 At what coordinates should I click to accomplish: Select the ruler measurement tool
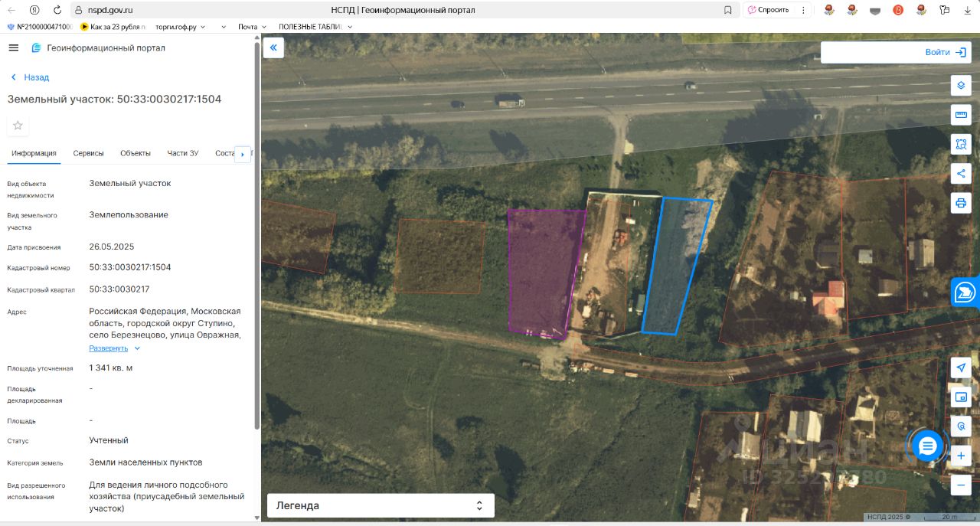[x=961, y=115]
